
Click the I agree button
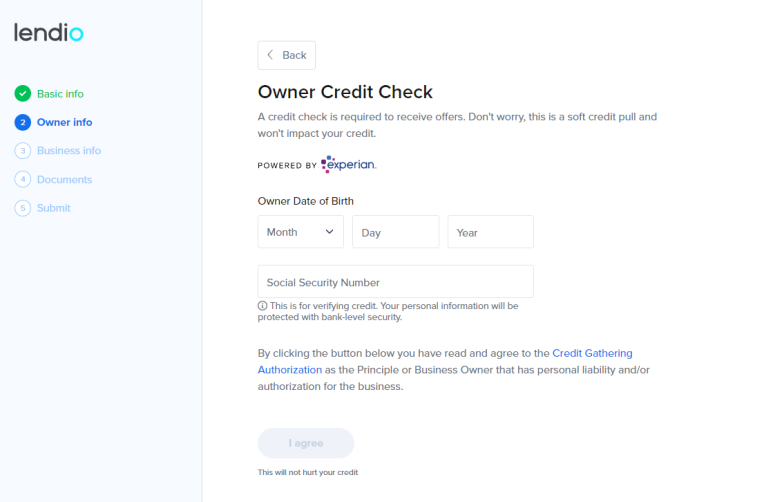(306, 443)
